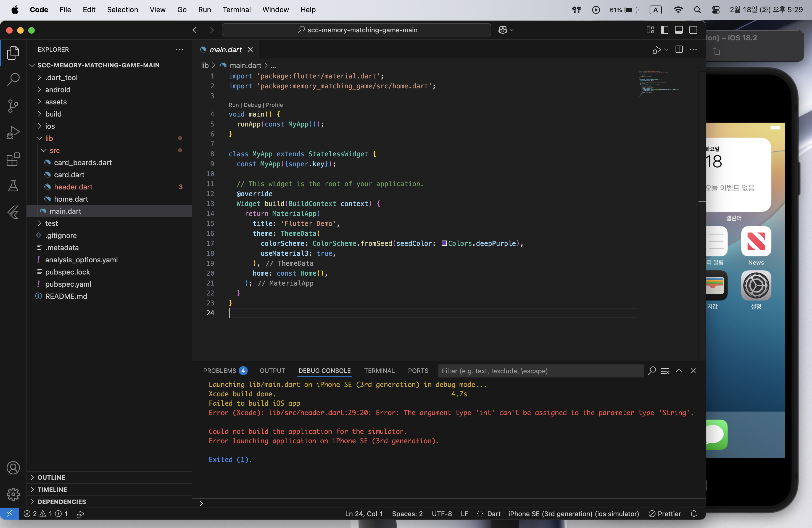Switch to the PROBLEMS tab
Viewport: 812px width, 528px height.
pyautogui.click(x=225, y=371)
